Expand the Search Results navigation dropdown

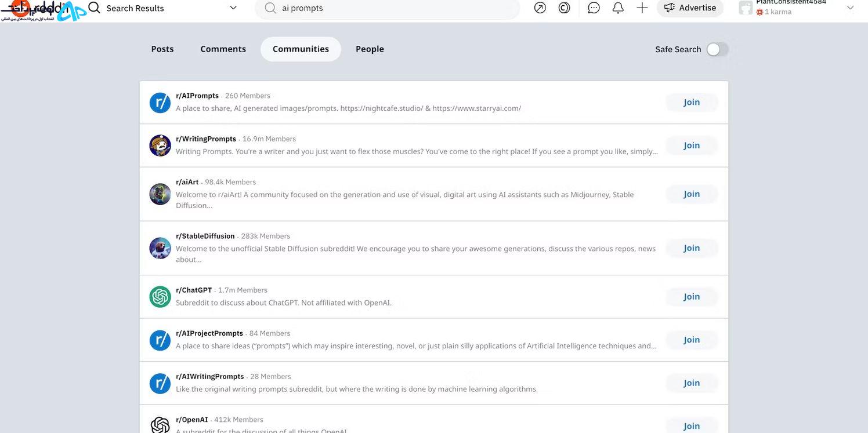[x=233, y=8]
